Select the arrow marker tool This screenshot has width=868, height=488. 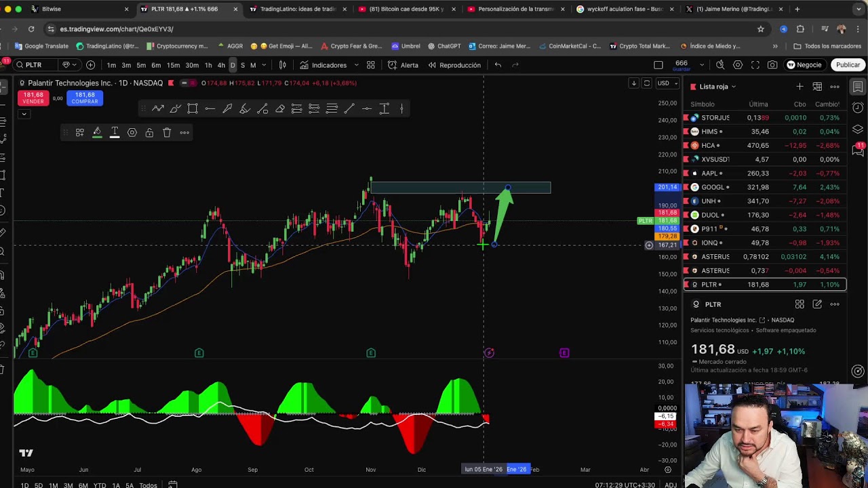click(227, 108)
